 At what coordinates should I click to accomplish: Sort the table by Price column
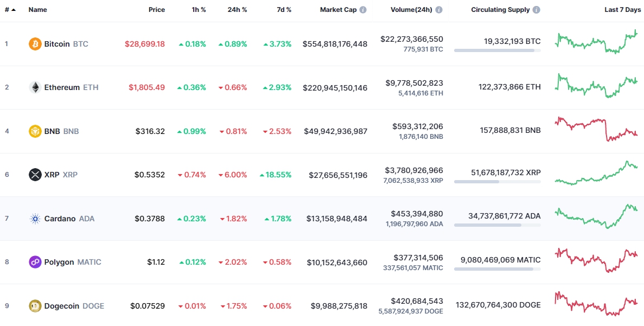pos(156,10)
